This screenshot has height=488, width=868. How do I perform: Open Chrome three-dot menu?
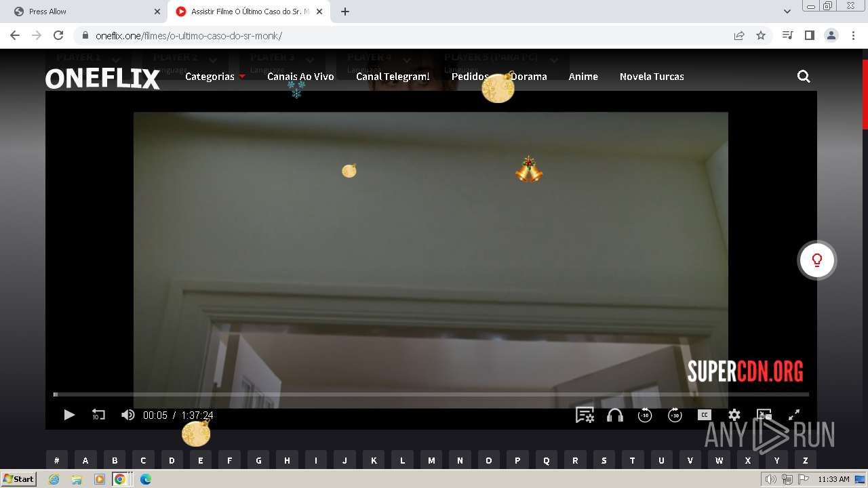[852, 35]
